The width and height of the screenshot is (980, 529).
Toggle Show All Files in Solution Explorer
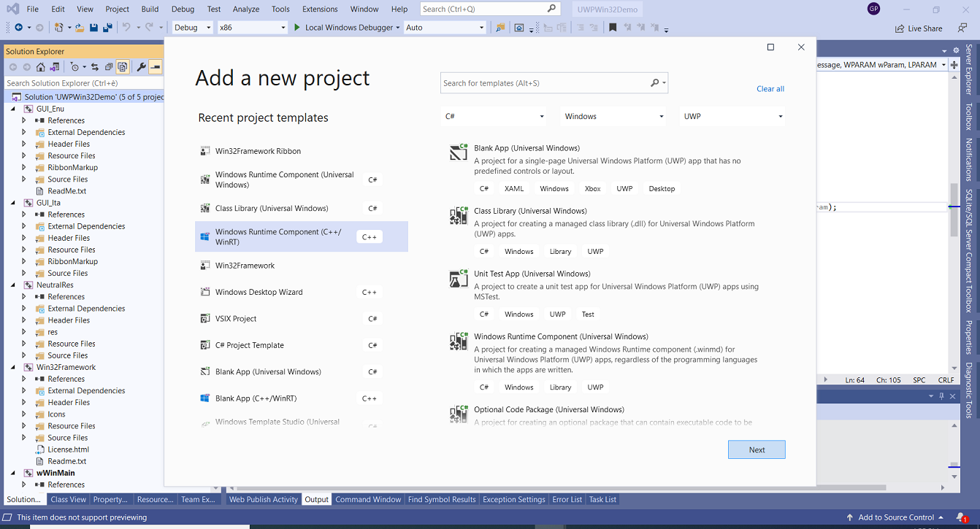point(123,67)
